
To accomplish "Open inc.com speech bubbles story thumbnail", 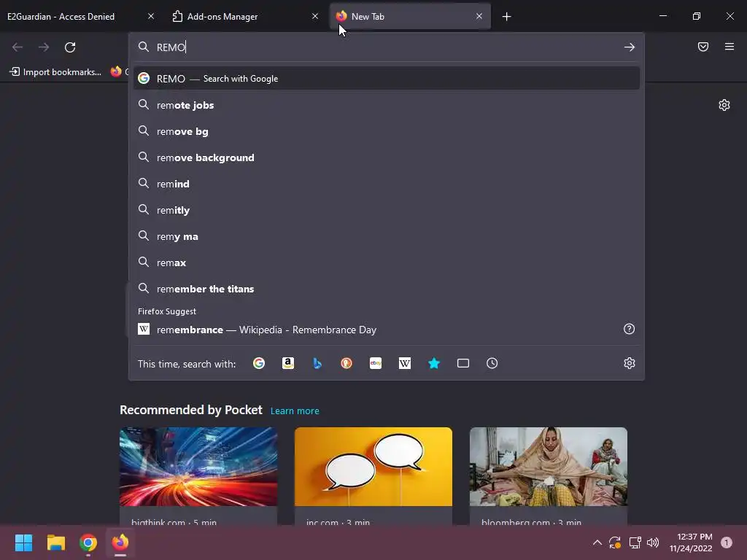I will click(x=373, y=467).
